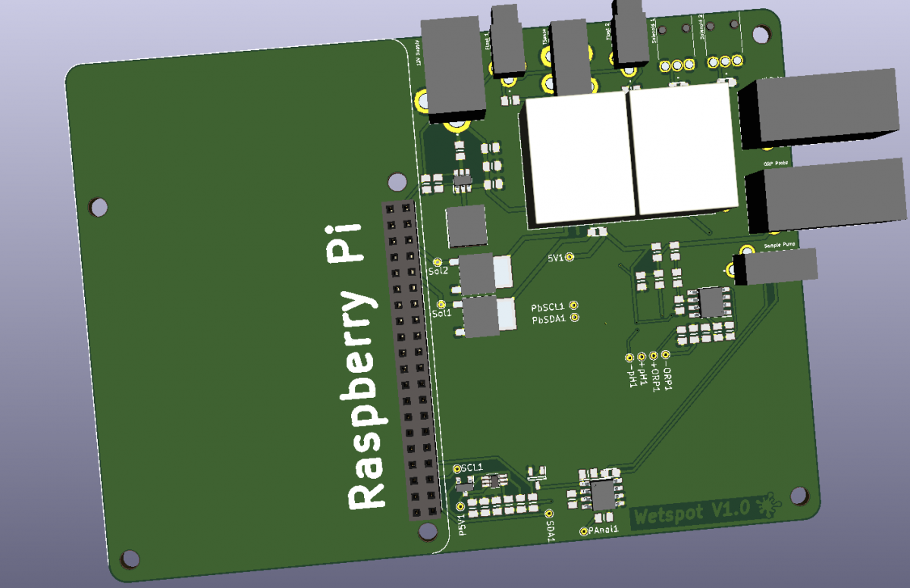Click the "+pH1" label
The height and width of the screenshot is (588, 910).
click(642, 372)
